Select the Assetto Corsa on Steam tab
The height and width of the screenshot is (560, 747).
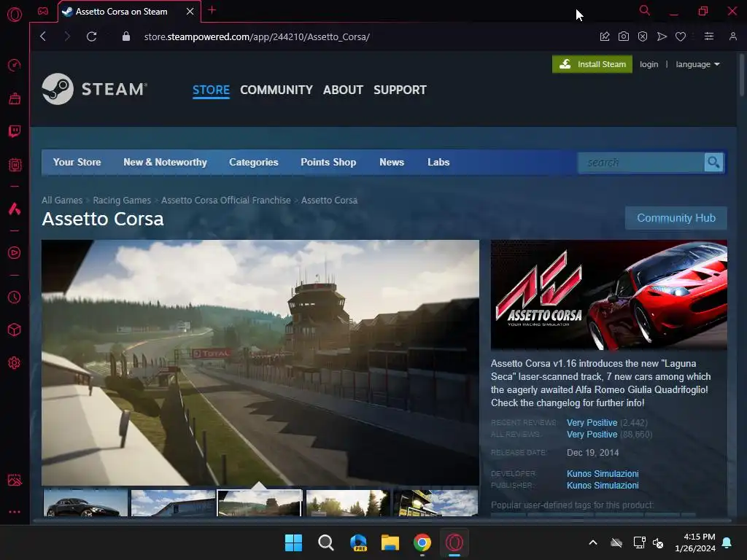[122, 12]
